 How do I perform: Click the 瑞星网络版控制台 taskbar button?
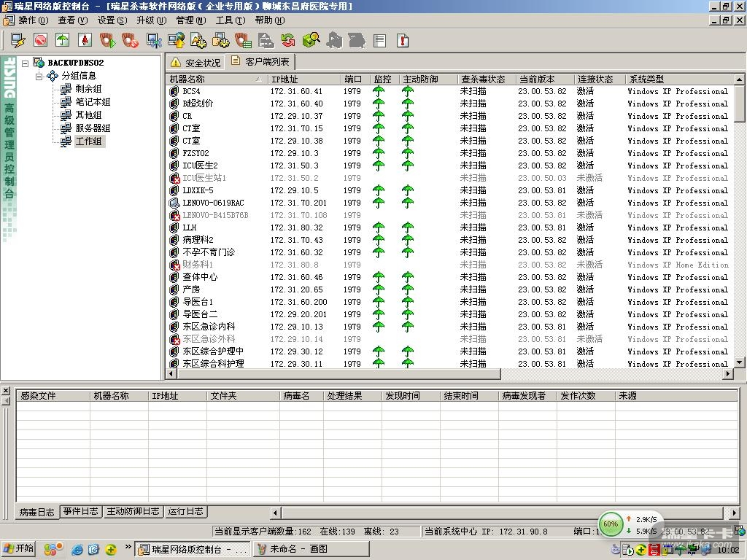[x=193, y=549]
